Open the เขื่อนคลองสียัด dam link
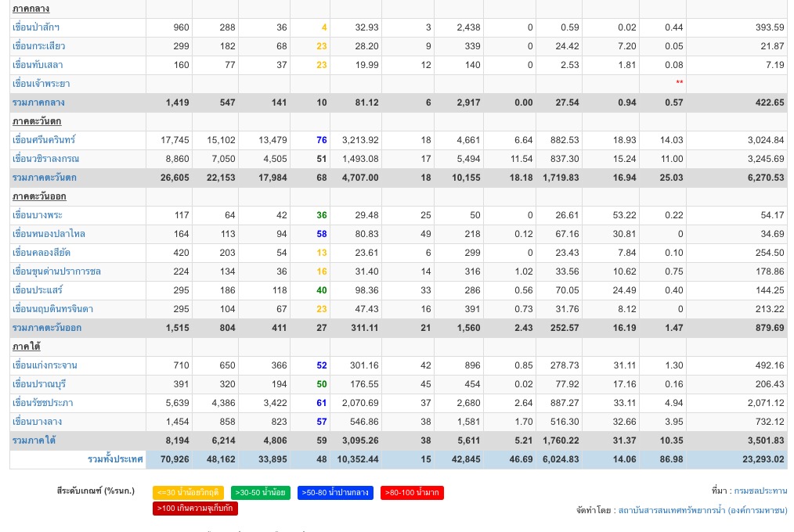 pyautogui.click(x=42, y=253)
